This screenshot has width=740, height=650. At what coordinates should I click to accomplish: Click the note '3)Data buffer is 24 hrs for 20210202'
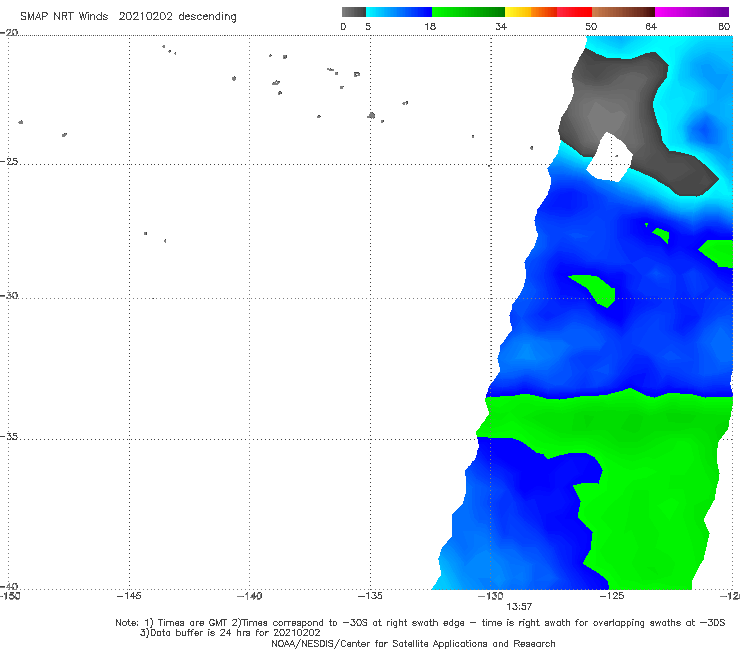(230, 633)
